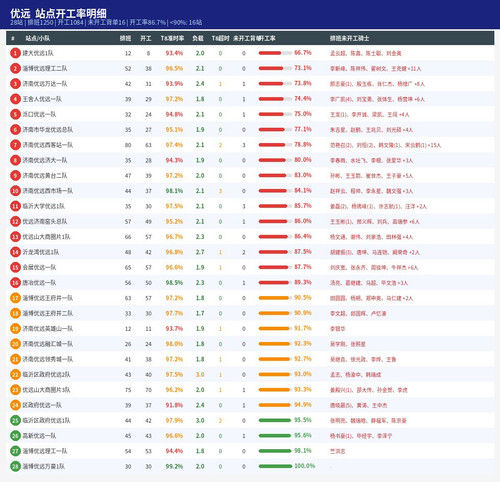The image size is (500, 482).
Task: Click the orange rank 18 badge
Action: click(x=15, y=313)
